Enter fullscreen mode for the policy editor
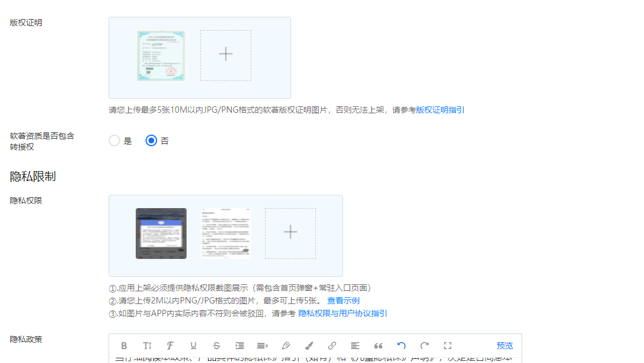644x363 pixels. click(448, 346)
